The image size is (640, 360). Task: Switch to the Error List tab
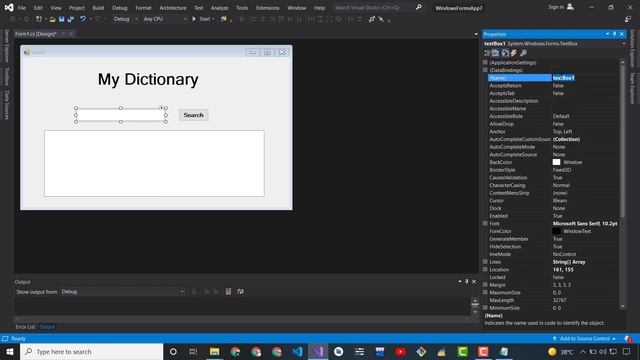(x=25, y=327)
